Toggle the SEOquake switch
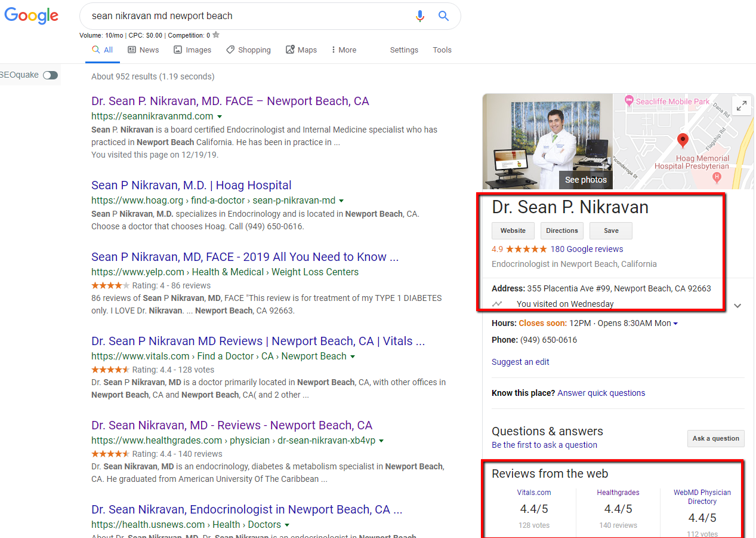The height and width of the screenshot is (538, 756). pos(50,75)
